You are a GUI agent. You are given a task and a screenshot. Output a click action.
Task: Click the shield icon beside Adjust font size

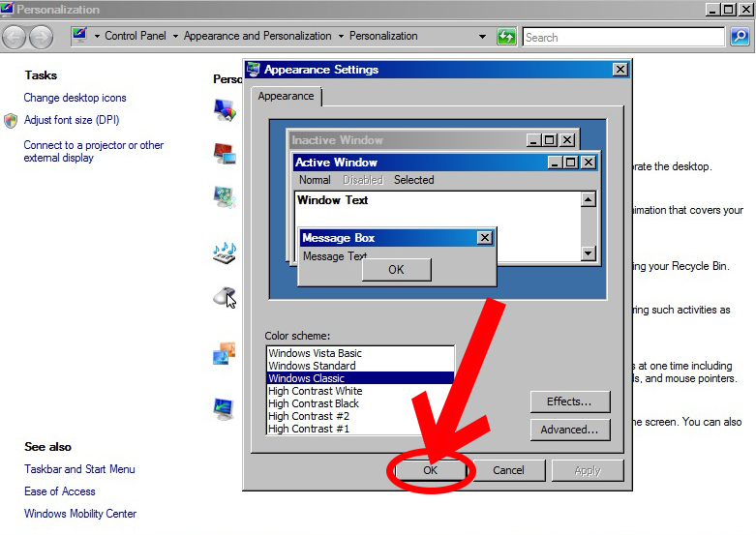point(11,121)
